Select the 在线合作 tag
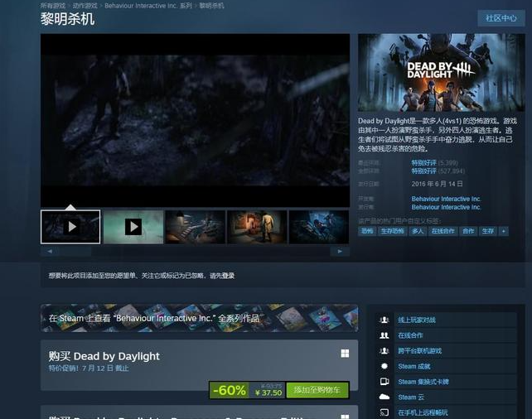Image resolution: width=532 pixels, height=419 pixels. (x=443, y=231)
